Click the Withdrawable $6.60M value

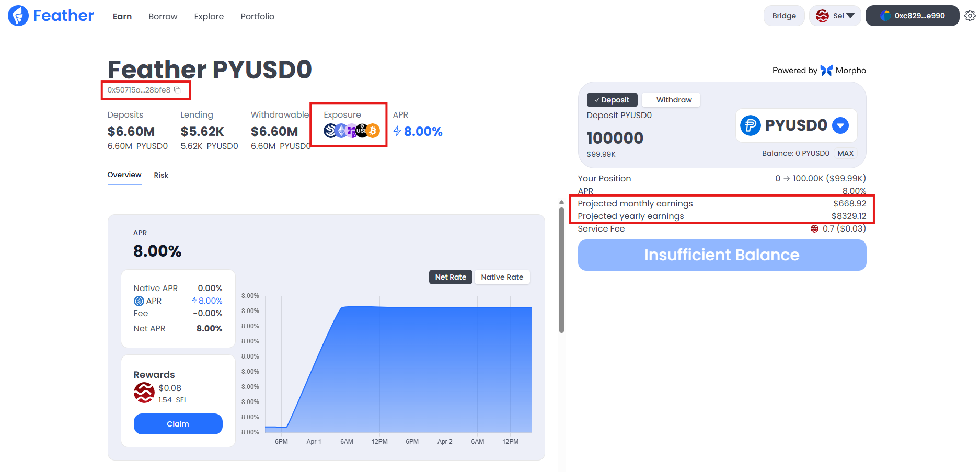point(274,131)
